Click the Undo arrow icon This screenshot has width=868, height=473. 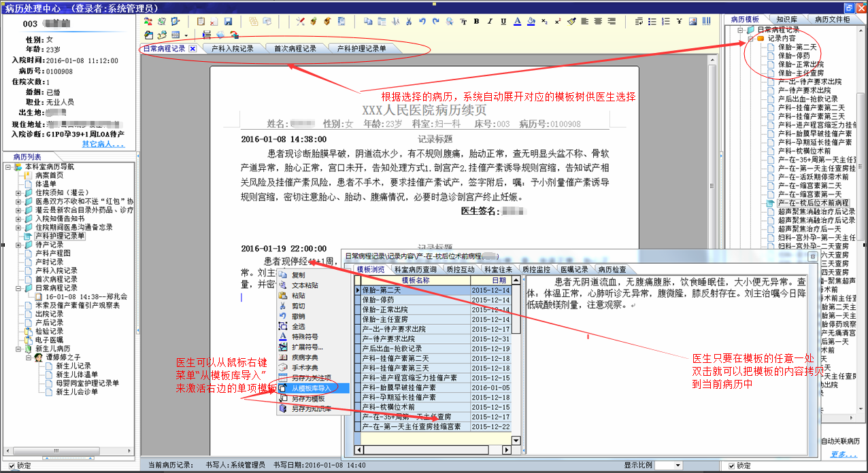(x=422, y=21)
